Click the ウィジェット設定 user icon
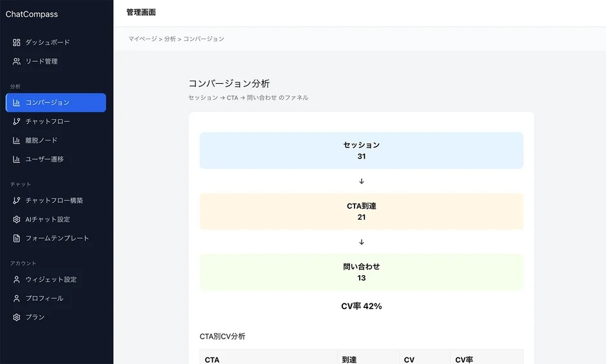 pos(16,280)
